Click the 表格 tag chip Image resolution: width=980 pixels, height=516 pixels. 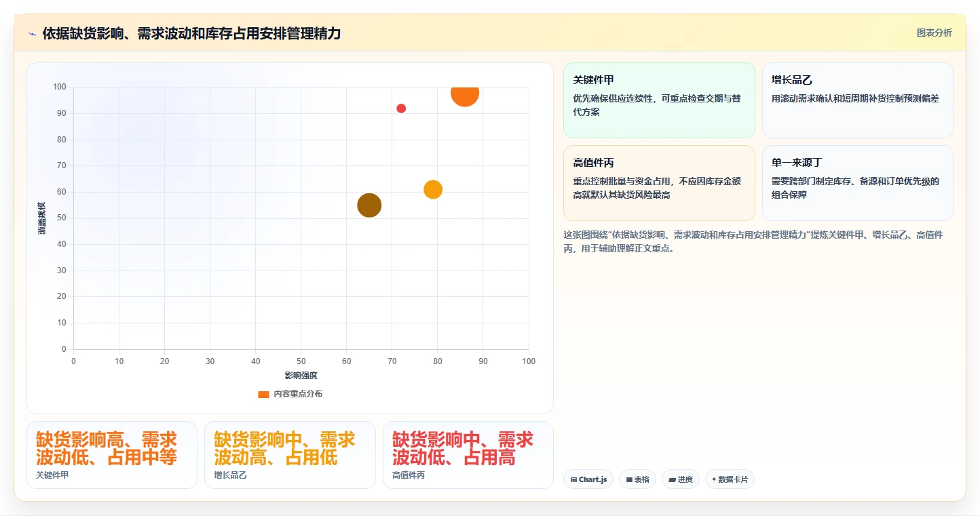[637, 479]
